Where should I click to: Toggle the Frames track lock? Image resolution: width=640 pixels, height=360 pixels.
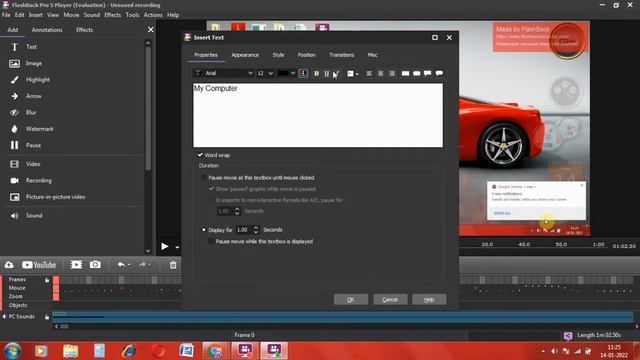click(x=47, y=280)
